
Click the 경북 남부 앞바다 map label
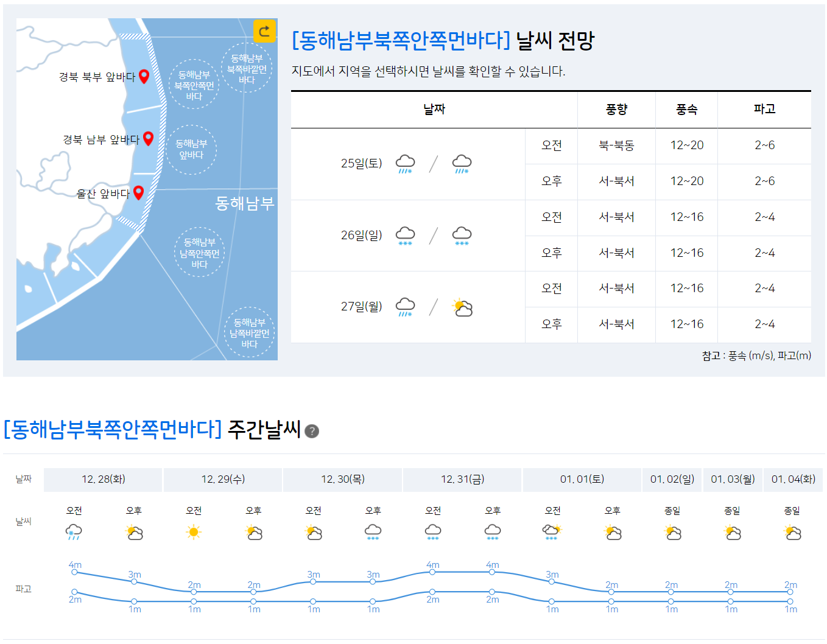[x=101, y=139]
